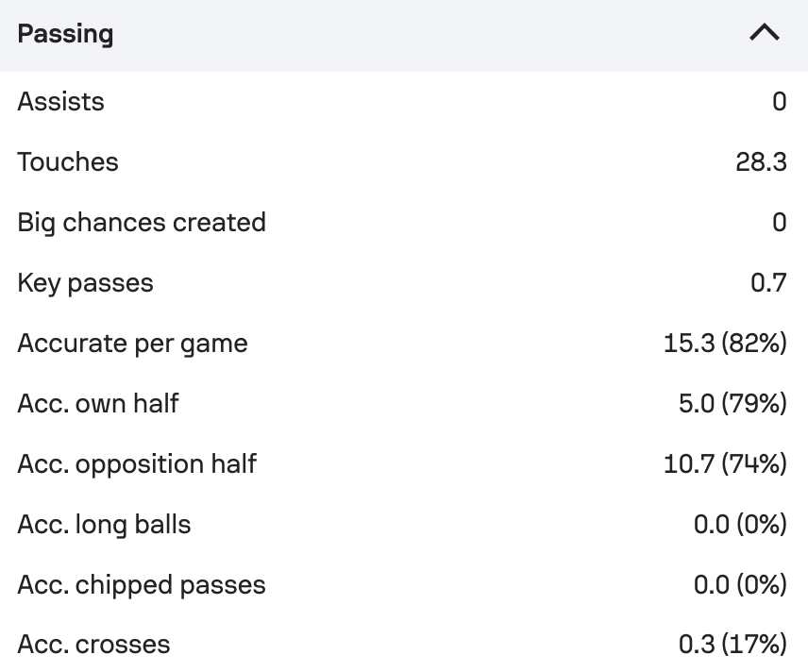This screenshot has width=808, height=672.
Task: Click the Acc. crosses label
Action: point(93,645)
